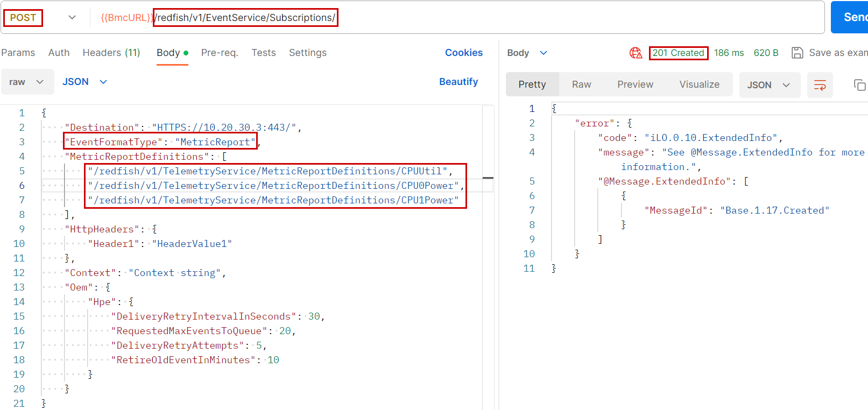The height and width of the screenshot is (410, 868).
Task: Click the Save as example disk icon
Action: (x=797, y=53)
